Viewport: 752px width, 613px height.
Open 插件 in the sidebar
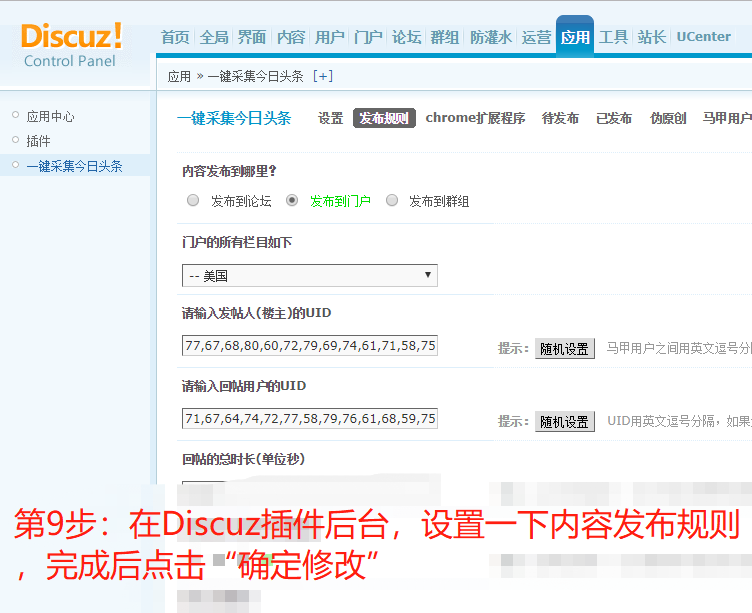(x=38, y=141)
